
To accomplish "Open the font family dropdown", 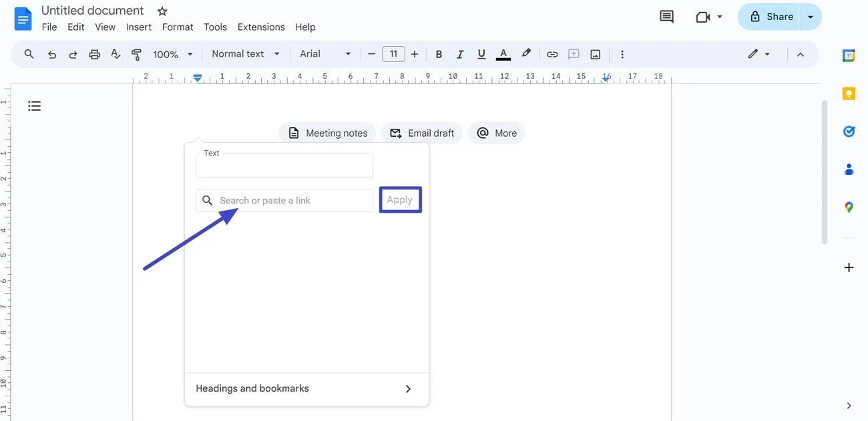I will click(324, 54).
